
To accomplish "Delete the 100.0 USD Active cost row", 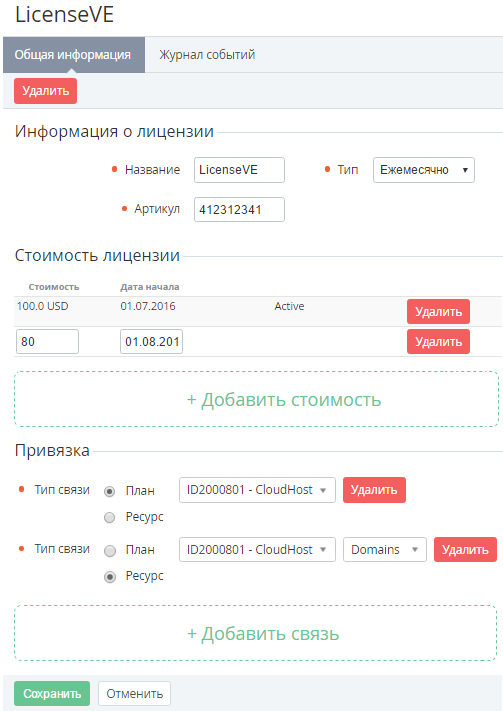I will [438, 312].
